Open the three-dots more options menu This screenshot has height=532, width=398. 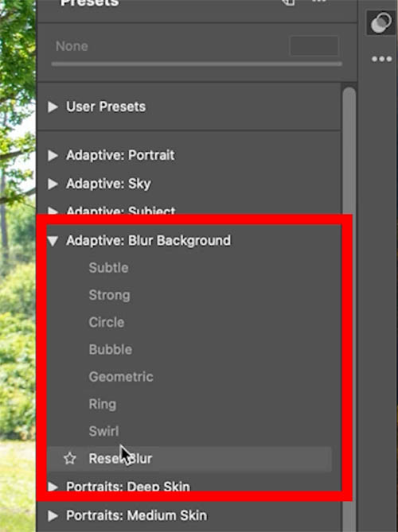pos(382,60)
